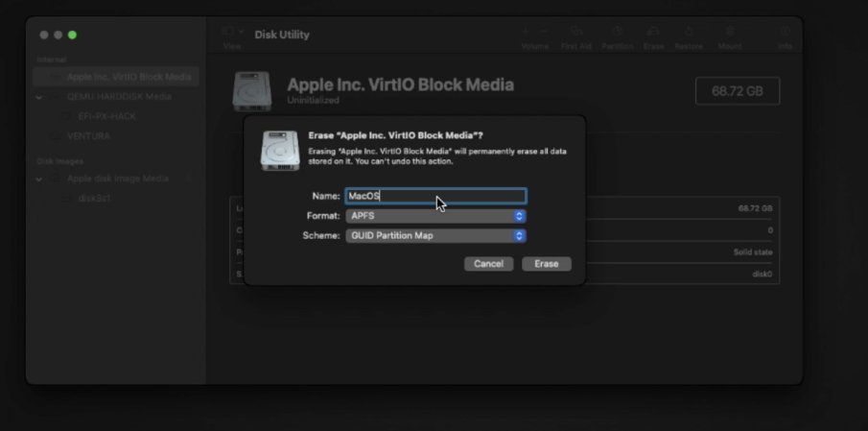Select Apple disk image Media in sidebar
This screenshot has height=431, width=868.
[x=117, y=179]
